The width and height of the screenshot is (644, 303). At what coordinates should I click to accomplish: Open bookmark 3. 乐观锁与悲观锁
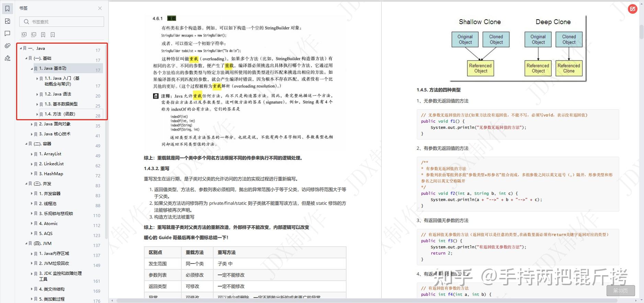pyautogui.click(x=56, y=214)
